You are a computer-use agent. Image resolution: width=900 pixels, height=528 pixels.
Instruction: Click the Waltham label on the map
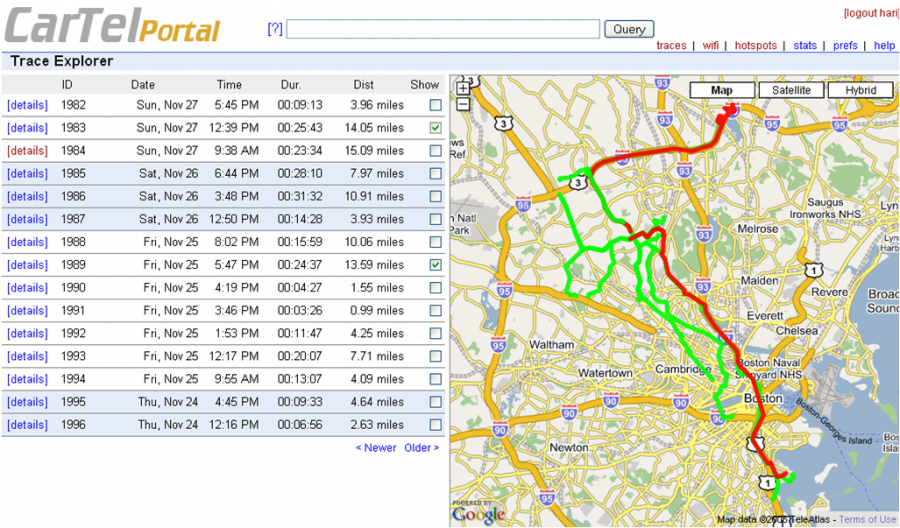tap(552, 345)
